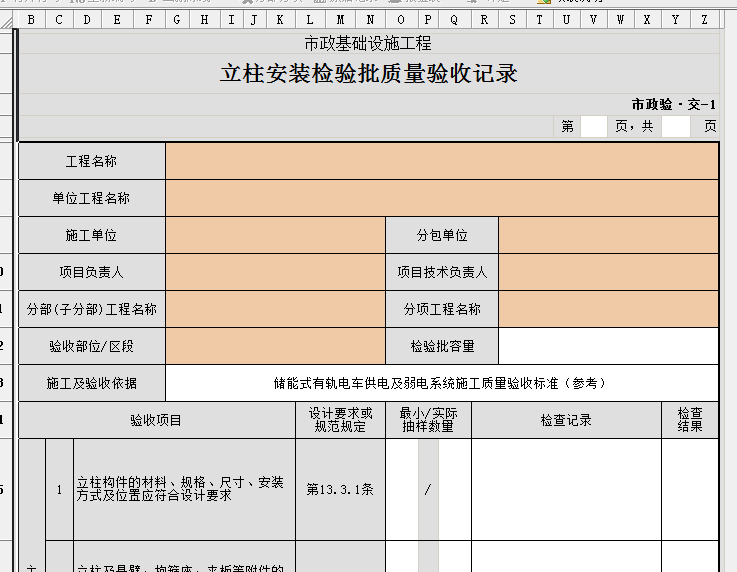This screenshot has width=737, height=572.
Task: Select the 第13.3.1条 cell
Action: [340, 489]
